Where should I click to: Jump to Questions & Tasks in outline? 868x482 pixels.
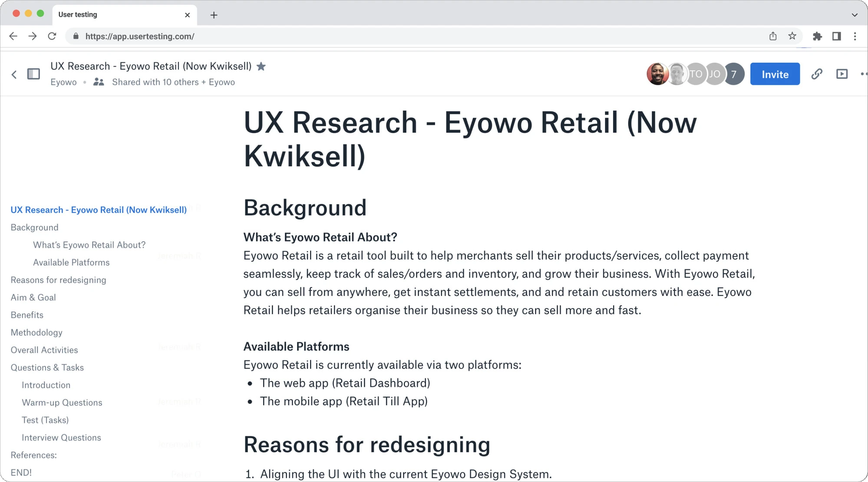click(x=47, y=367)
